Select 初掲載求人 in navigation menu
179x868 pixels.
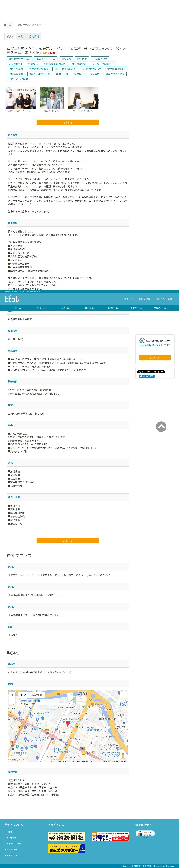[89, 308]
